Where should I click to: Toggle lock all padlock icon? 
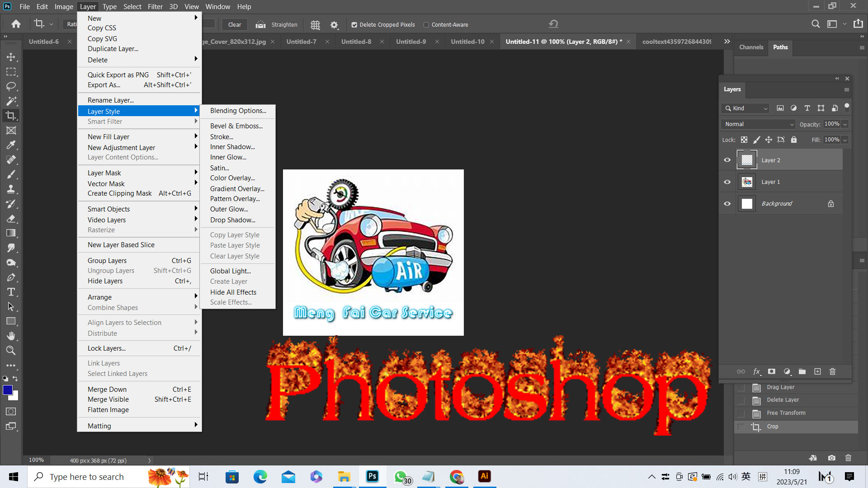(794, 140)
